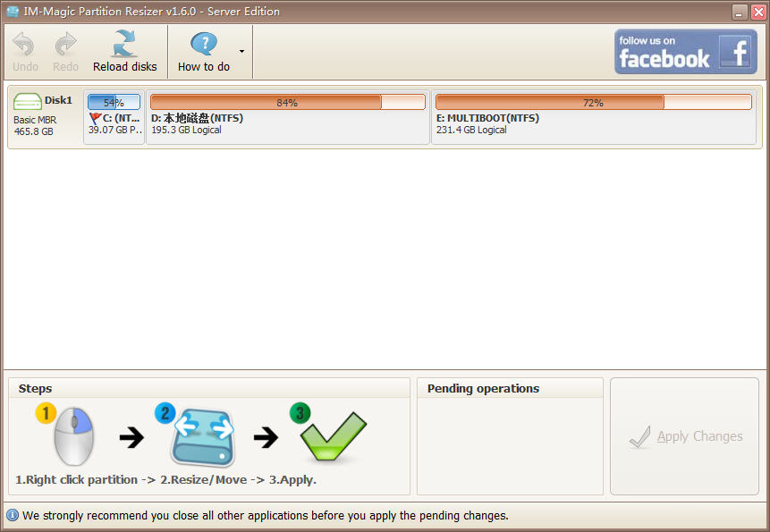Open the follow us on facebook banner
Viewport: 770px width, 532px height.
686,52
